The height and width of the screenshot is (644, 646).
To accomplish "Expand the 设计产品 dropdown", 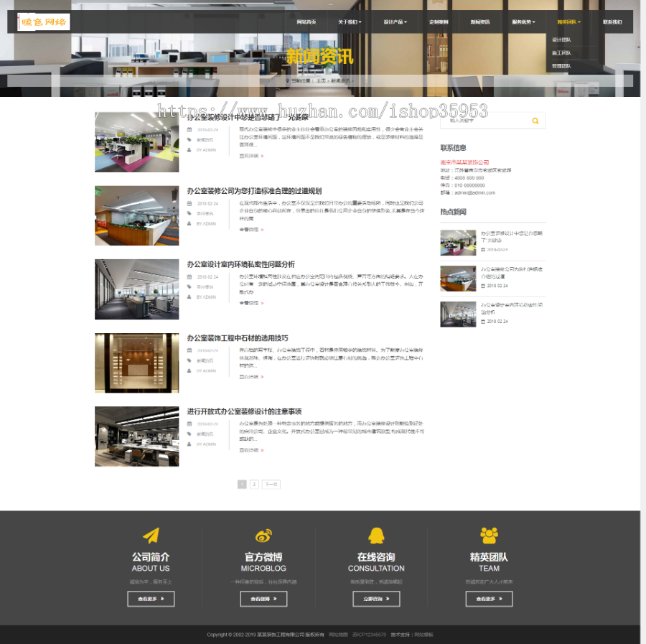I will (x=393, y=22).
